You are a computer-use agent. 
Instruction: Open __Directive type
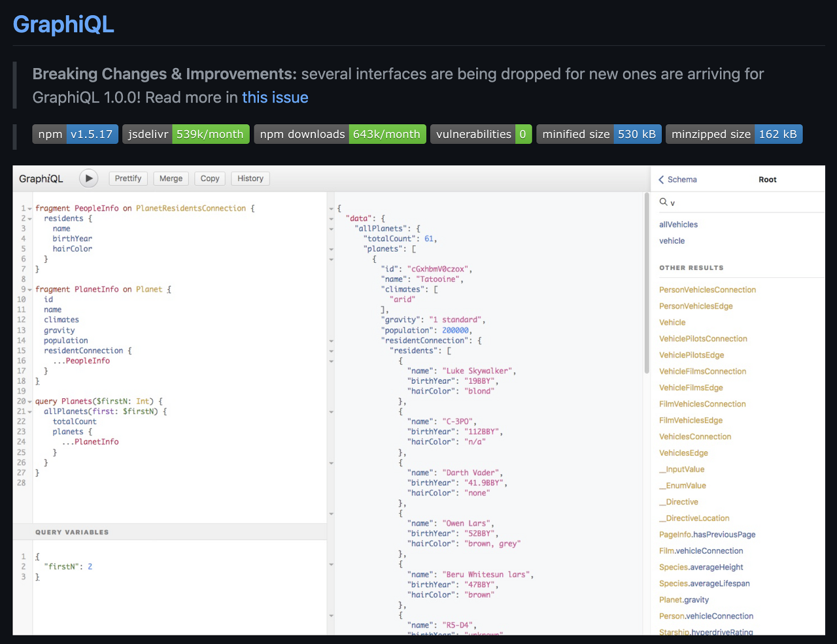coord(679,502)
